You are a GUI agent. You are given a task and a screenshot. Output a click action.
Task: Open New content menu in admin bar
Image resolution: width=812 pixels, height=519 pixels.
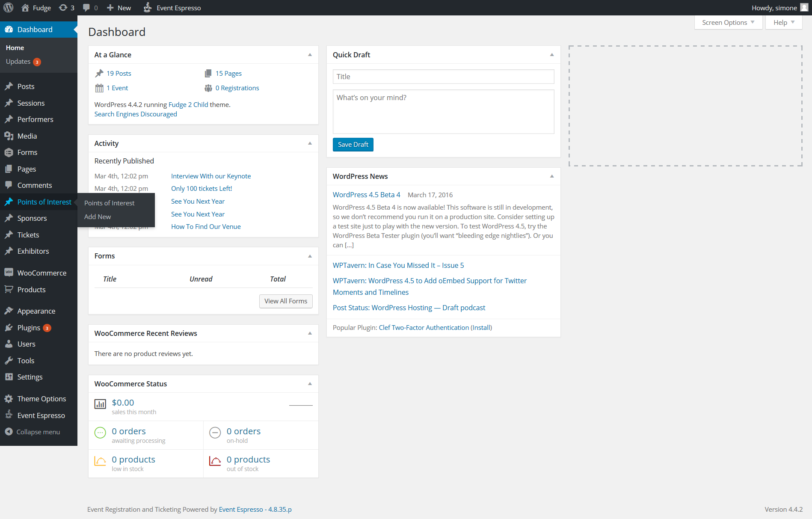(119, 8)
